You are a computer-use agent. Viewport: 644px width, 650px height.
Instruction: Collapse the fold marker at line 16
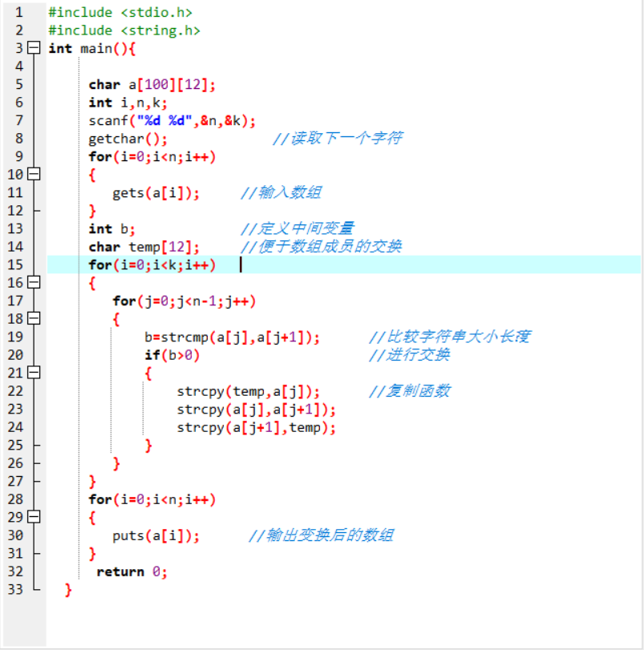(34, 282)
